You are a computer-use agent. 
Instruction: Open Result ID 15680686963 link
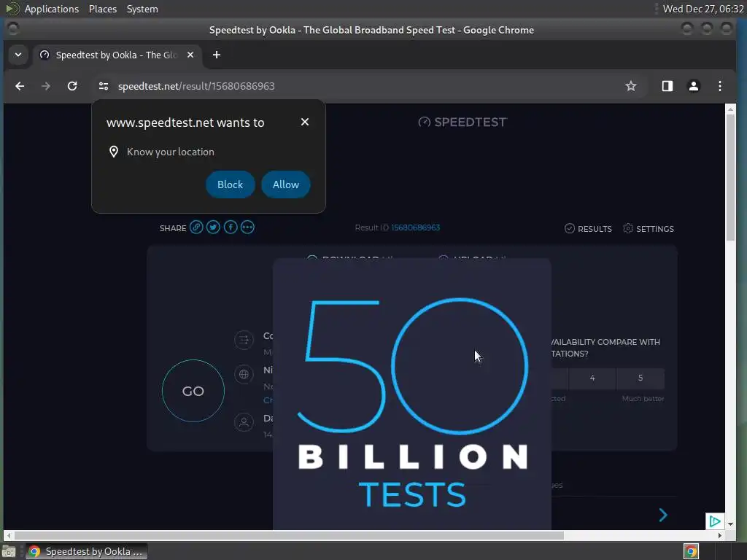click(415, 227)
